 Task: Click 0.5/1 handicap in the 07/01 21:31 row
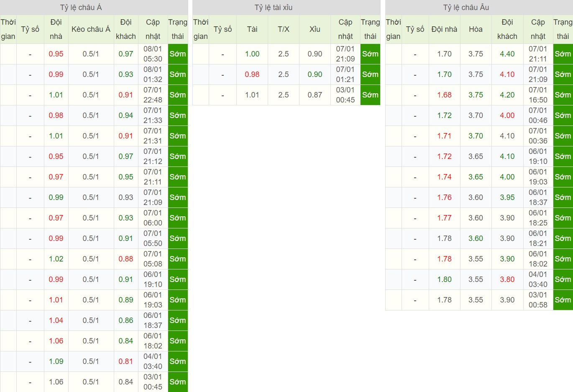pyautogui.click(x=91, y=136)
